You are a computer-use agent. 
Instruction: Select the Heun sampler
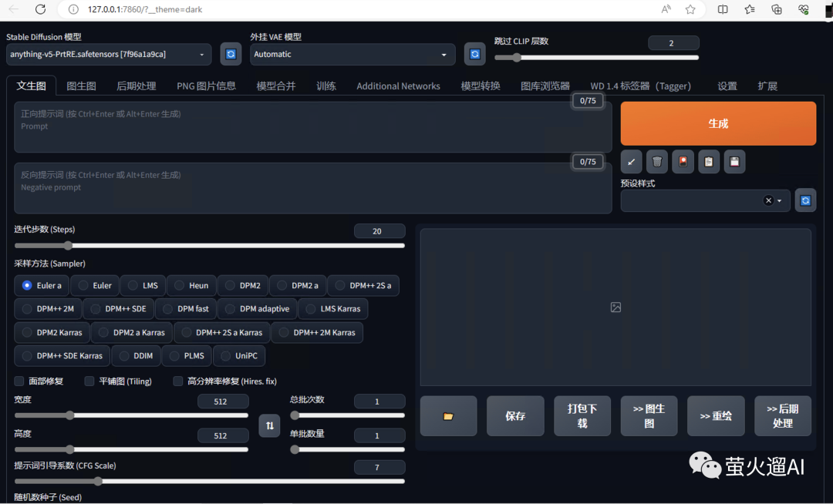tap(191, 285)
